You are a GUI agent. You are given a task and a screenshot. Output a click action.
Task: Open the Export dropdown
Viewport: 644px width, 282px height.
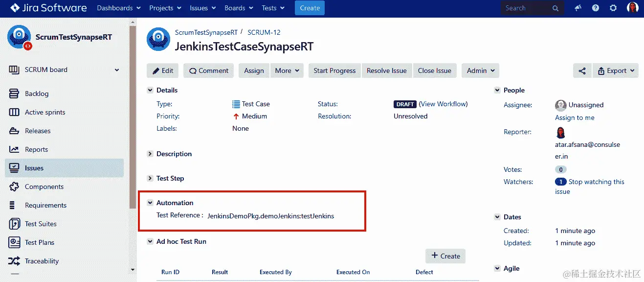pyautogui.click(x=615, y=70)
